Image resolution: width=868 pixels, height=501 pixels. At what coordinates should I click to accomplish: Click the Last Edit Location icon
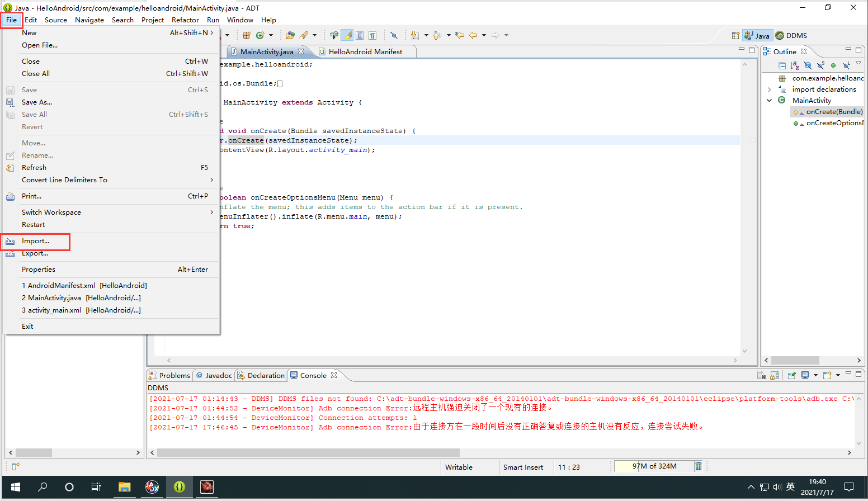tap(460, 35)
